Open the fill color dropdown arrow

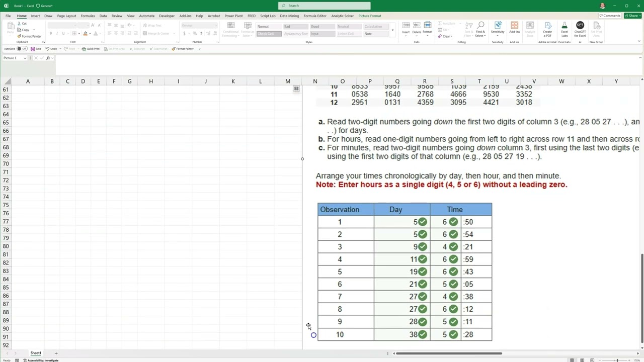[x=90, y=34]
